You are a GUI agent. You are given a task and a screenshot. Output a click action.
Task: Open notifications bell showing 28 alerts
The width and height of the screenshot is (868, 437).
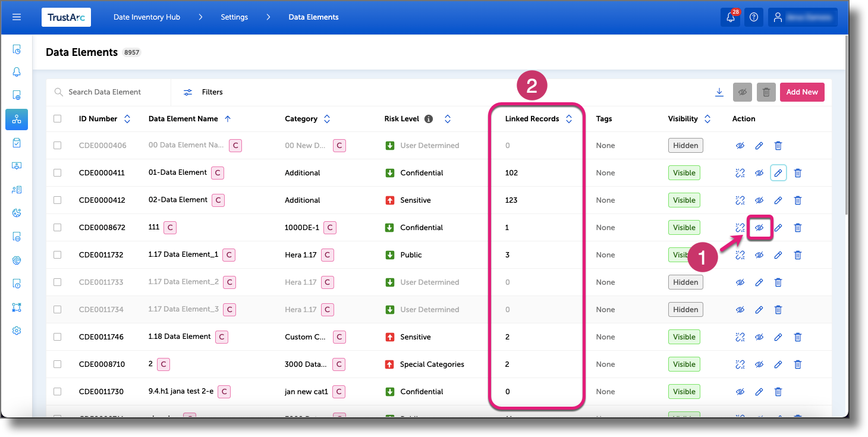[730, 17]
